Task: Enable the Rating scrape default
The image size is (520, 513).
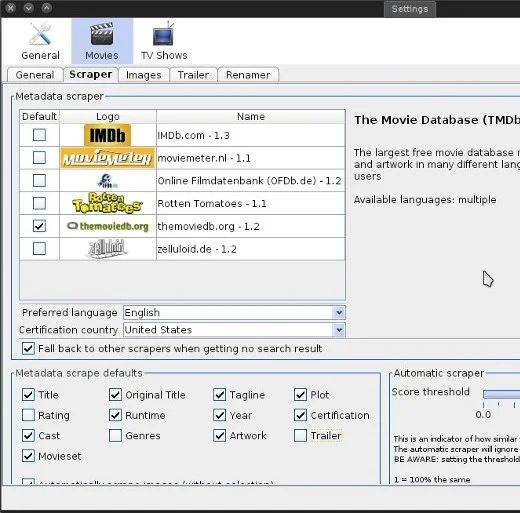Action: 28,415
